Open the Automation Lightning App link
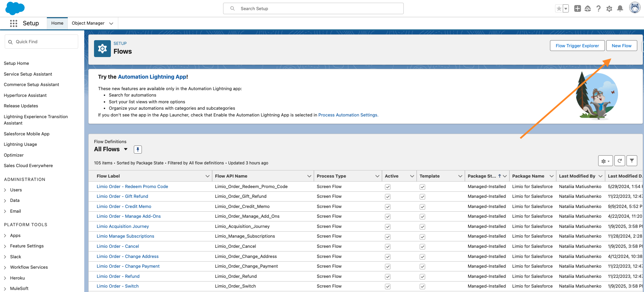Screen dimensions: 644x292 pos(152,77)
